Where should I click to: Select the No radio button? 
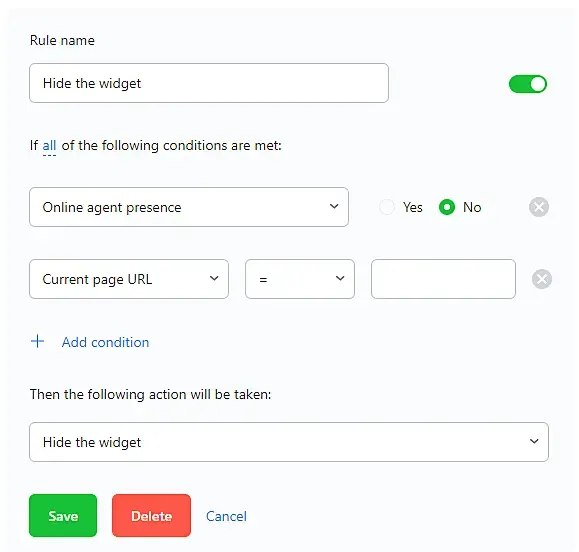(x=447, y=207)
